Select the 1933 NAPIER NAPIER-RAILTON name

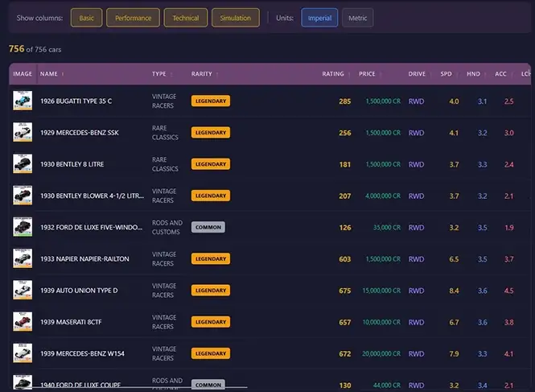(84, 259)
